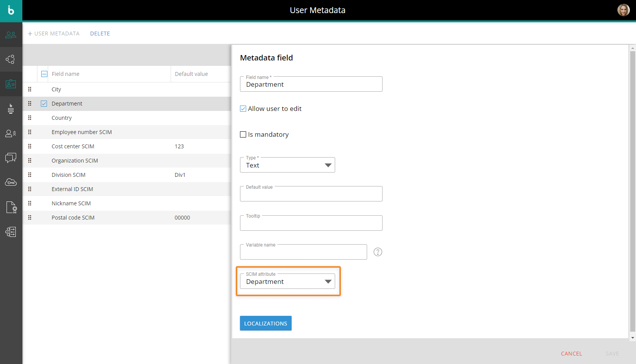Select the City row

[x=127, y=89]
